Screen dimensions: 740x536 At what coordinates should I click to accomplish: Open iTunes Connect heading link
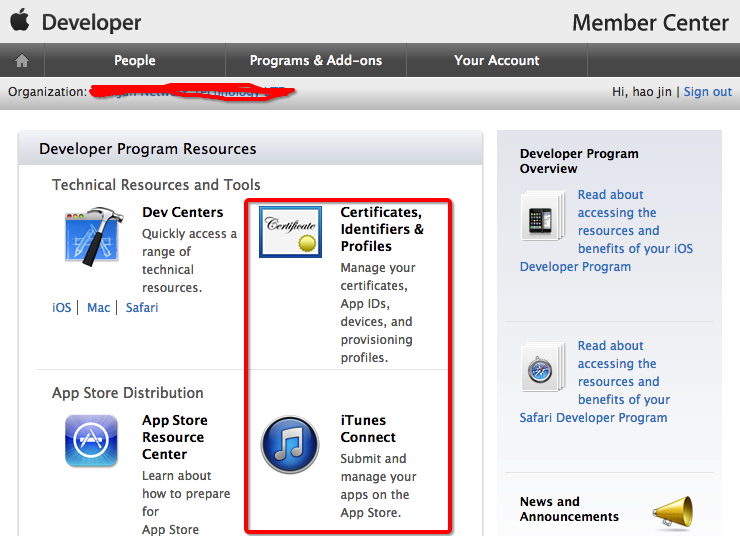[x=368, y=428]
